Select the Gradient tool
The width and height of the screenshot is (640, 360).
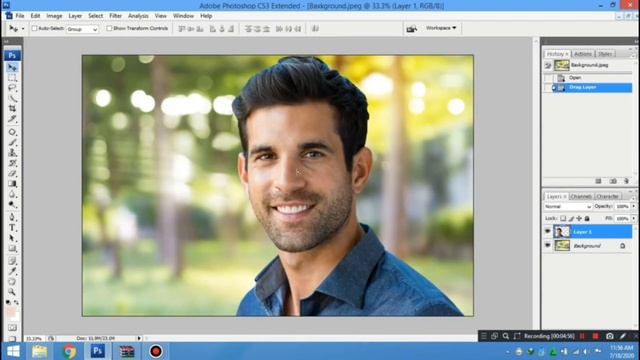[x=12, y=184]
